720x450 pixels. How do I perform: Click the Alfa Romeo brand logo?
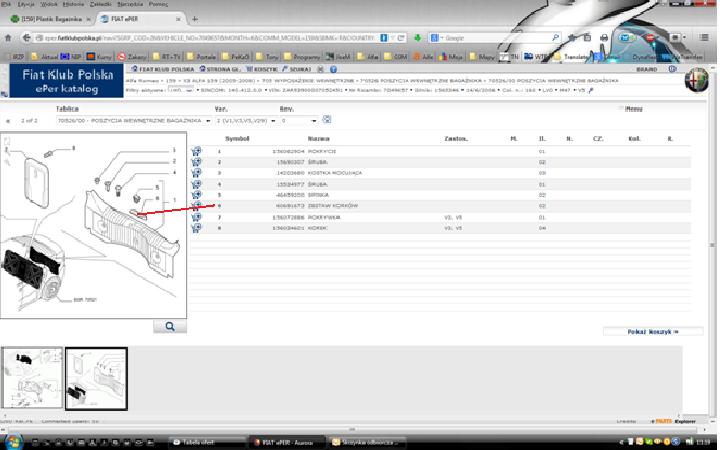coord(696,79)
